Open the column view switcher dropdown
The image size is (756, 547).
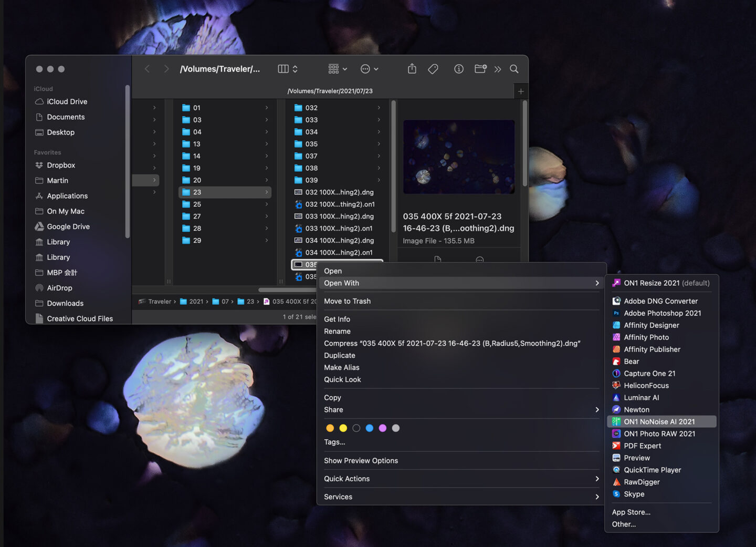coord(288,69)
